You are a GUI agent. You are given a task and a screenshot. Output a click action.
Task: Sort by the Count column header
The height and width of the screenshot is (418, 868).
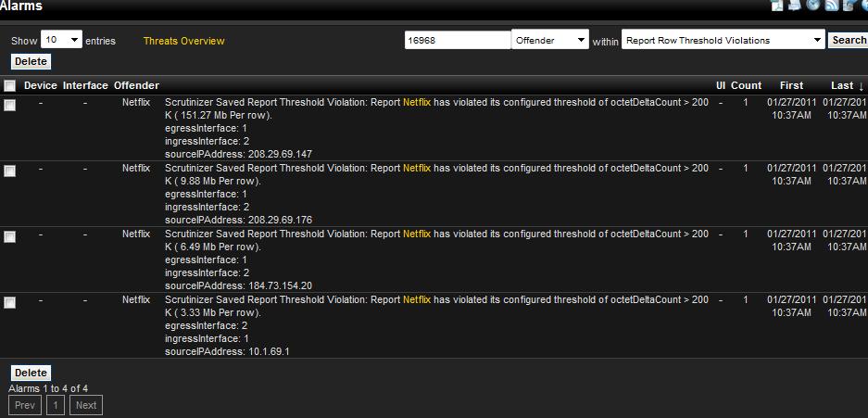pos(747,86)
